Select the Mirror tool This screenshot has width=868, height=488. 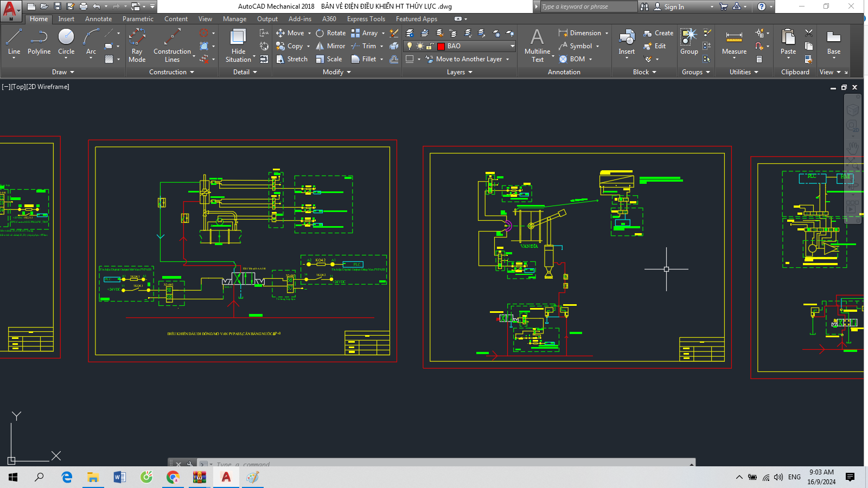(x=331, y=46)
